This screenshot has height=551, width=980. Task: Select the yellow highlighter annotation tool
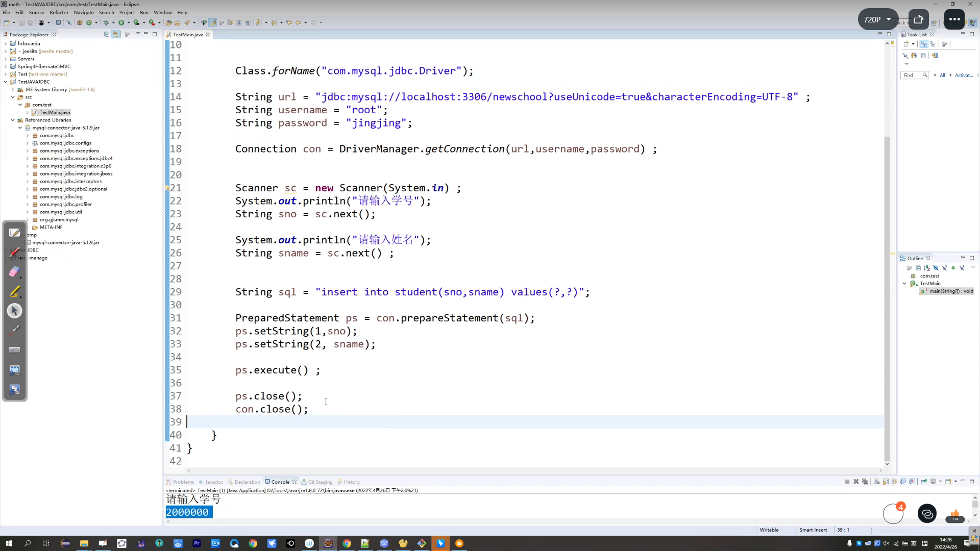(x=15, y=291)
